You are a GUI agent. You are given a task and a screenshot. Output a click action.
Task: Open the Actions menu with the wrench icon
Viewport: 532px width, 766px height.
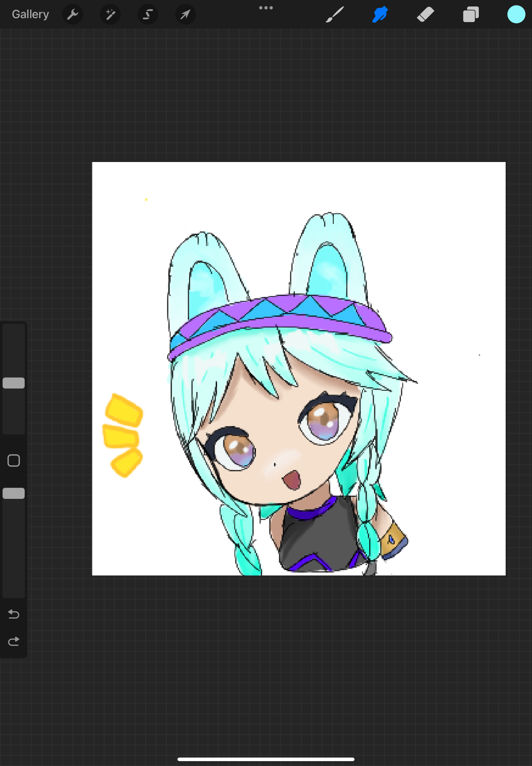click(x=73, y=14)
